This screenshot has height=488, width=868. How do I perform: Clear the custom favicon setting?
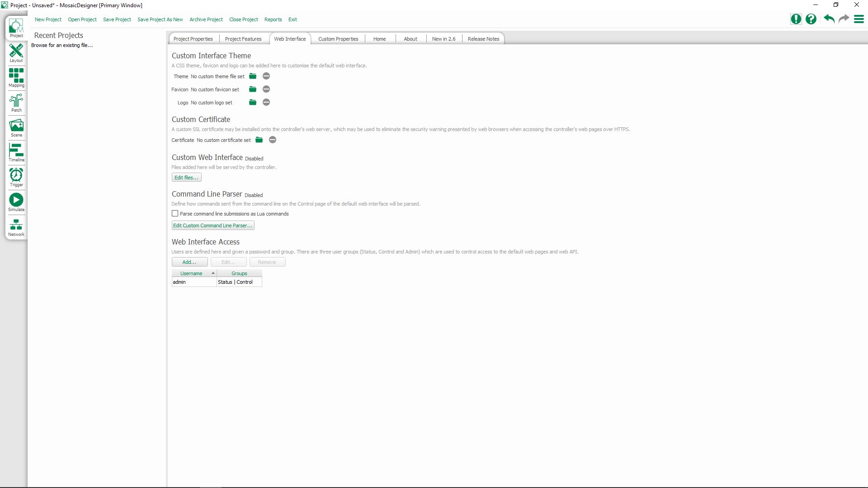pyautogui.click(x=266, y=89)
